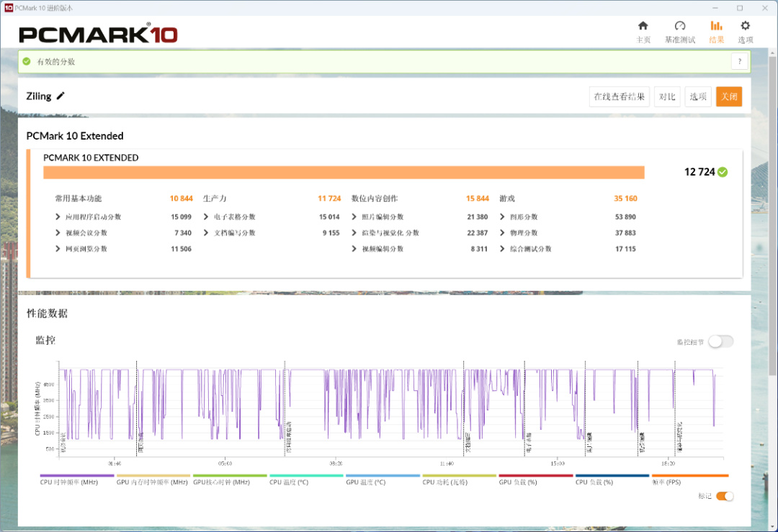Click the scrollbar up arrow
The image size is (778, 532).
click(x=772, y=52)
